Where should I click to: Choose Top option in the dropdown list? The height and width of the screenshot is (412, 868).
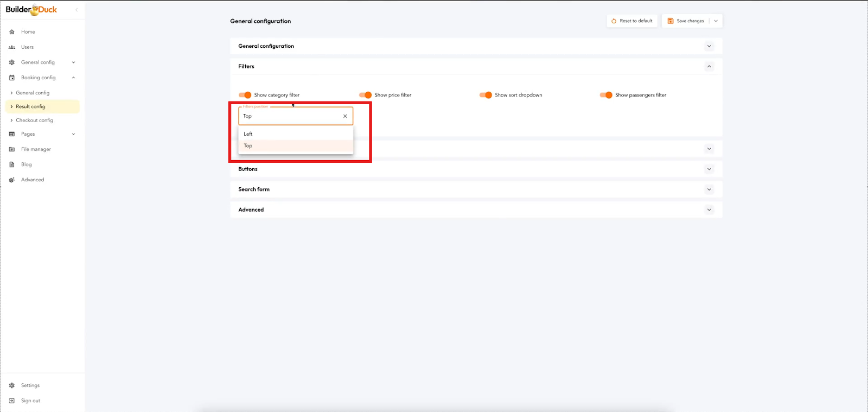248,146
